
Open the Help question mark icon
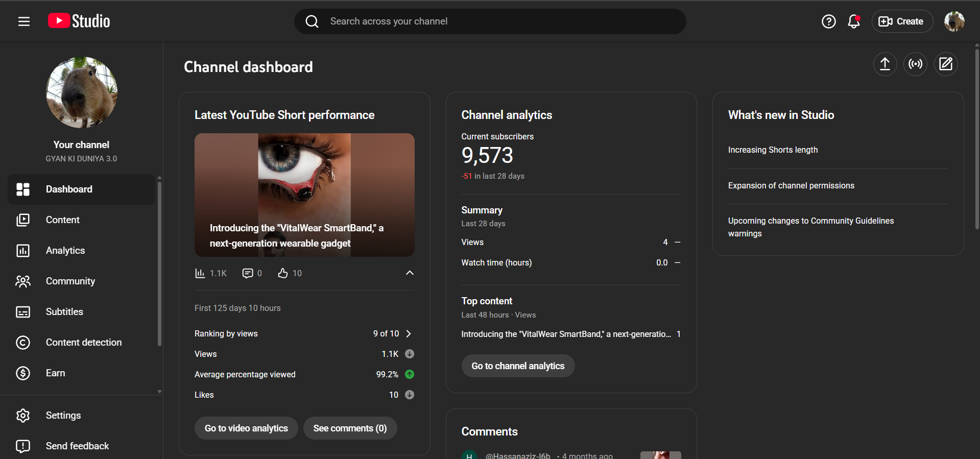[x=828, y=21]
